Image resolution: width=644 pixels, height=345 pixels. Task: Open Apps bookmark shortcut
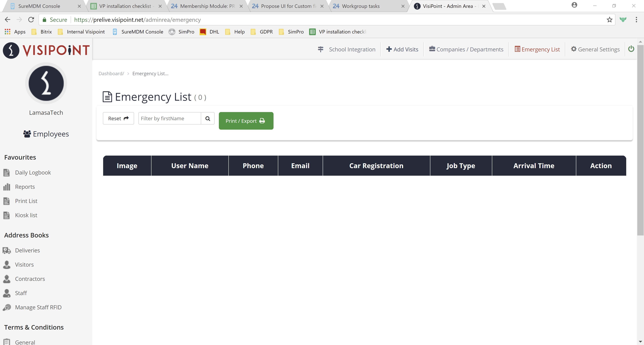(15, 32)
